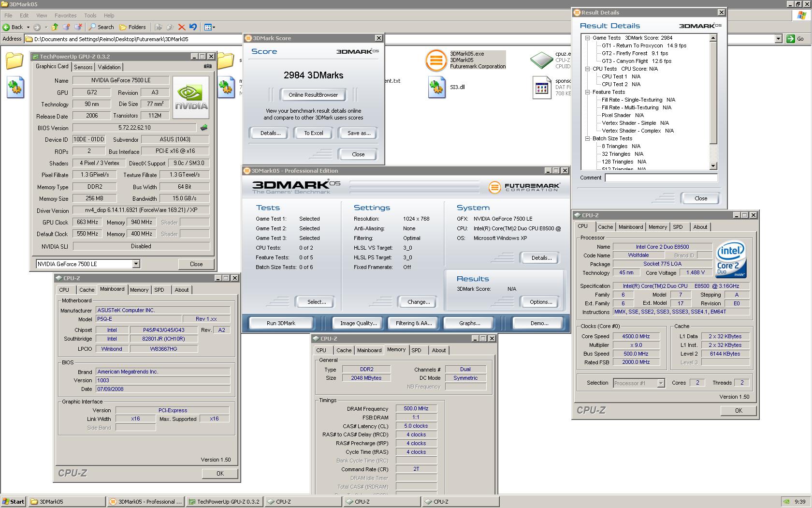This screenshot has height=508, width=812.
Task: Select GT3 - Canyon Flight row
Action: pyautogui.click(x=636, y=61)
